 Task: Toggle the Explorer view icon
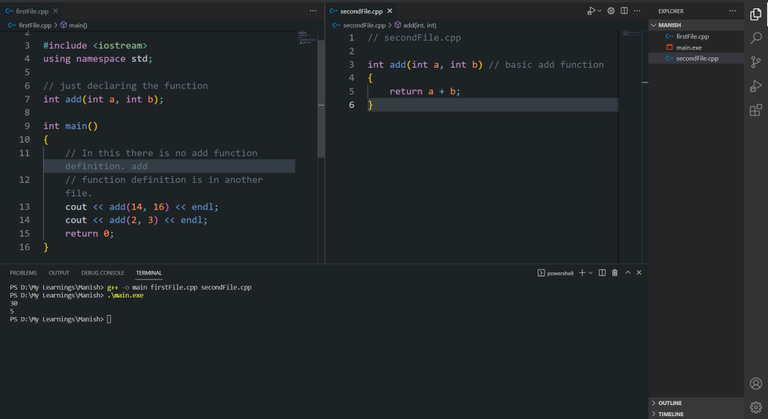(756, 14)
